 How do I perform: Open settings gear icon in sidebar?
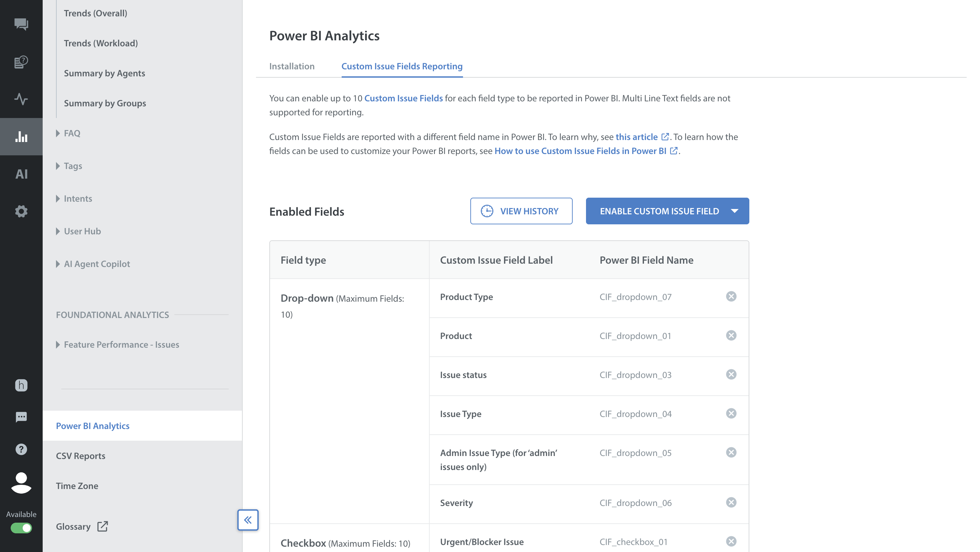click(21, 211)
